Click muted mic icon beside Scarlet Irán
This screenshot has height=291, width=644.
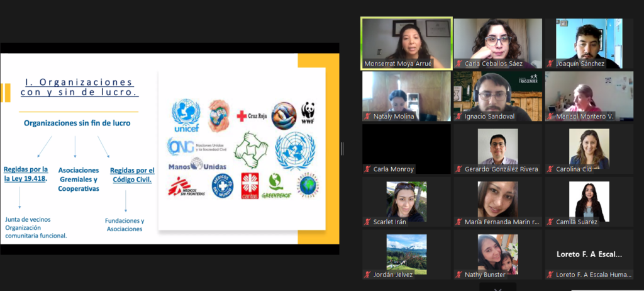click(x=367, y=222)
